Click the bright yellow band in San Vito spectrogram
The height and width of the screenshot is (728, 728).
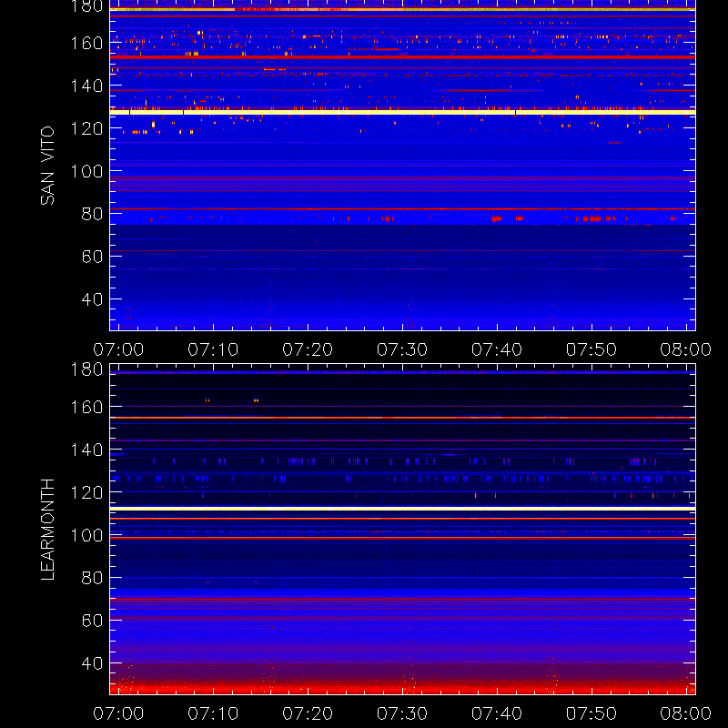pyautogui.click(x=402, y=112)
